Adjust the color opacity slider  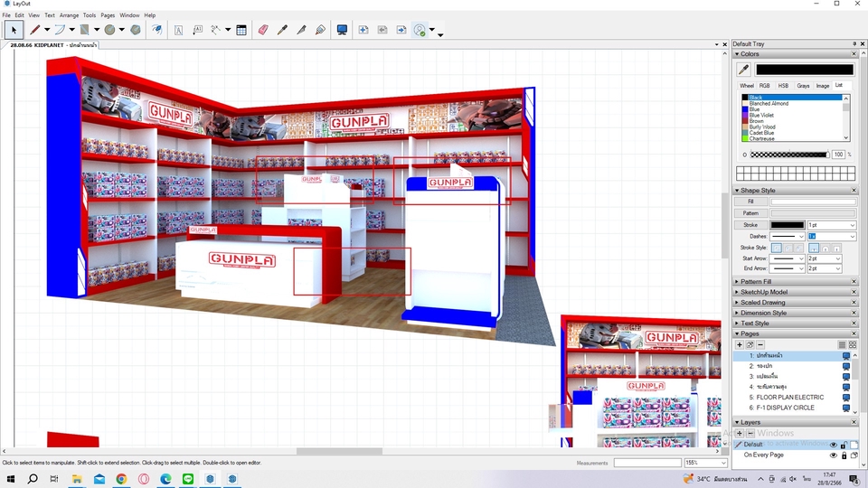tap(788, 155)
